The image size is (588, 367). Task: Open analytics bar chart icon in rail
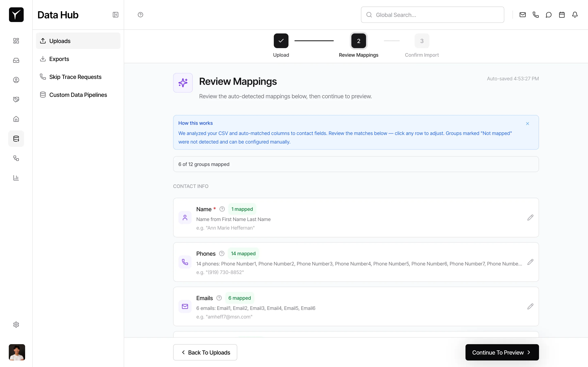tap(16, 178)
